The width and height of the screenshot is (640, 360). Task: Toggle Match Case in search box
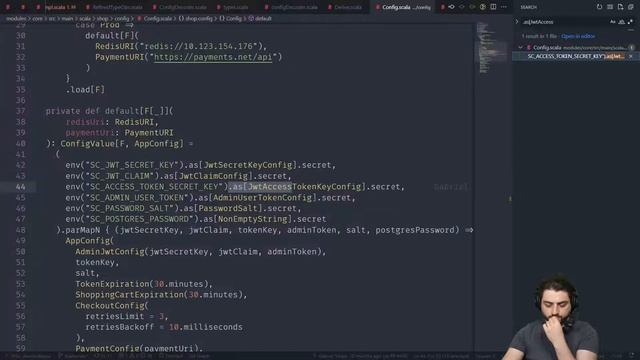click(x=613, y=22)
